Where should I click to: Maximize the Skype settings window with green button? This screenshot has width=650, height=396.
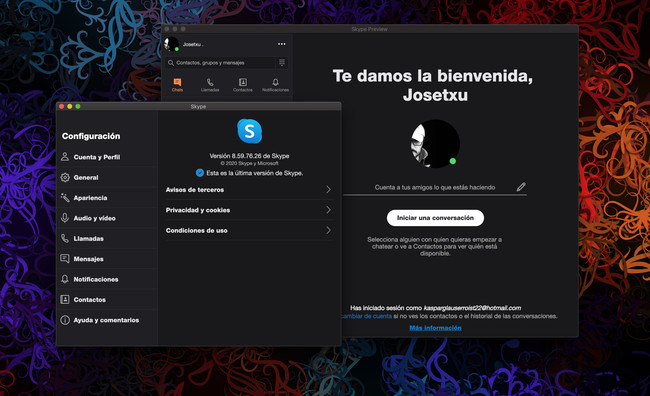(x=78, y=107)
